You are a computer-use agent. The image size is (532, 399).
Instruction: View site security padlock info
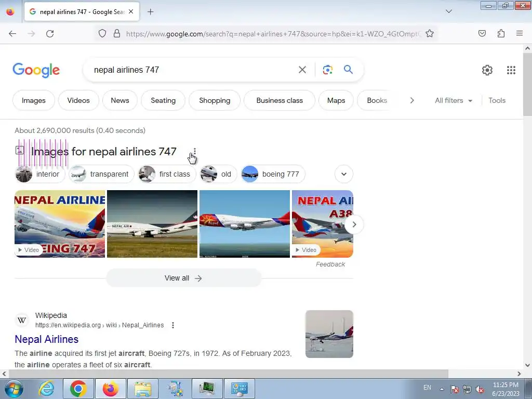[x=117, y=34]
